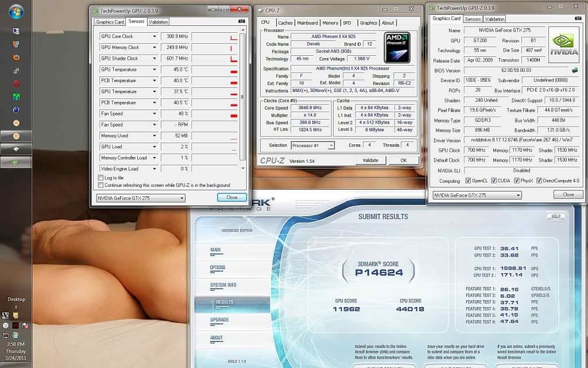
Task: Open the GPU Memory Clock sensor dropdown
Action: tap(154, 47)
